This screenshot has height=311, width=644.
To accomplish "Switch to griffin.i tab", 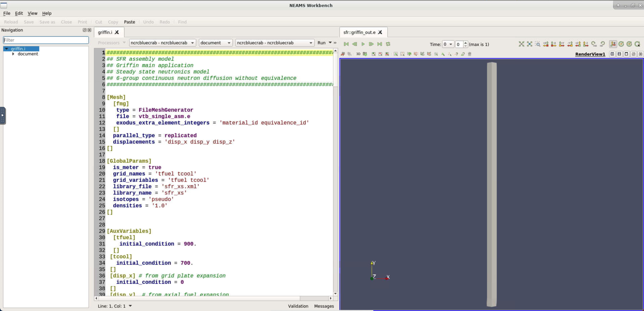I will (105, 32).
